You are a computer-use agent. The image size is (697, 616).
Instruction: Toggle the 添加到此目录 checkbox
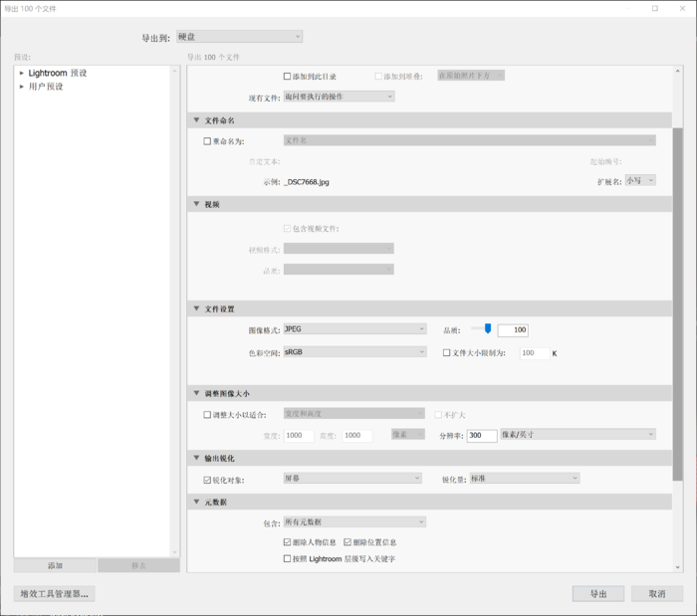[287, 77]
